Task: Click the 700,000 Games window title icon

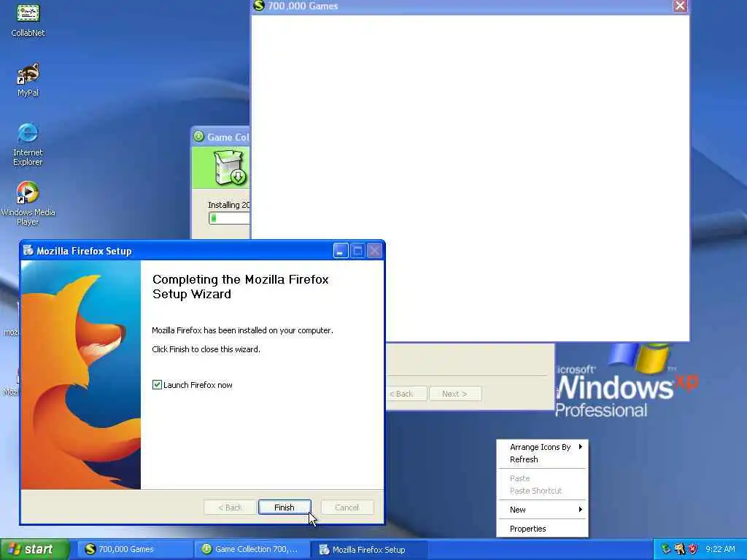Action: click(x=259, y=6)
